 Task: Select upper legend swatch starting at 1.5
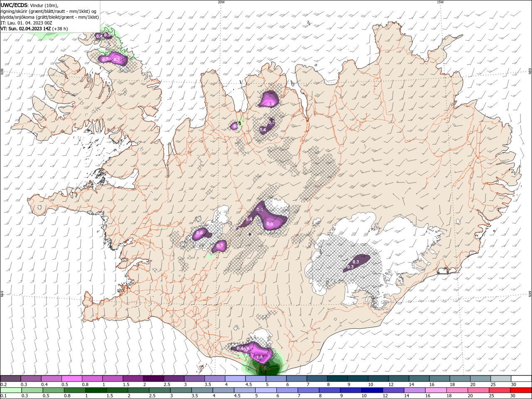tap(133, 379)
